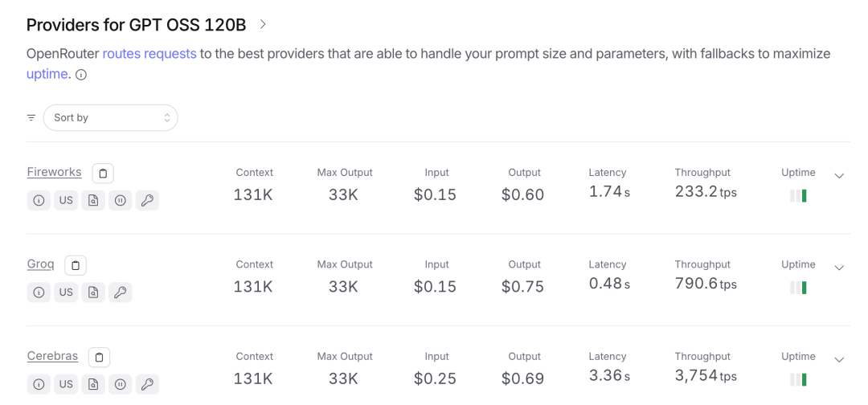
Task: Expand the Fireworks provider row chevron
Action: pos(839,176)
